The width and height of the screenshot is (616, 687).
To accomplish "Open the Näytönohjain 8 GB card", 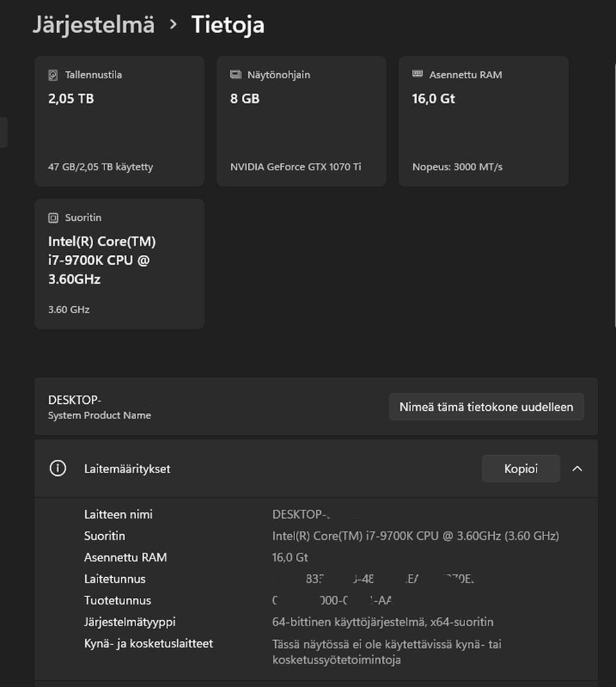I will pyautogui.click(x=302, y=121).
